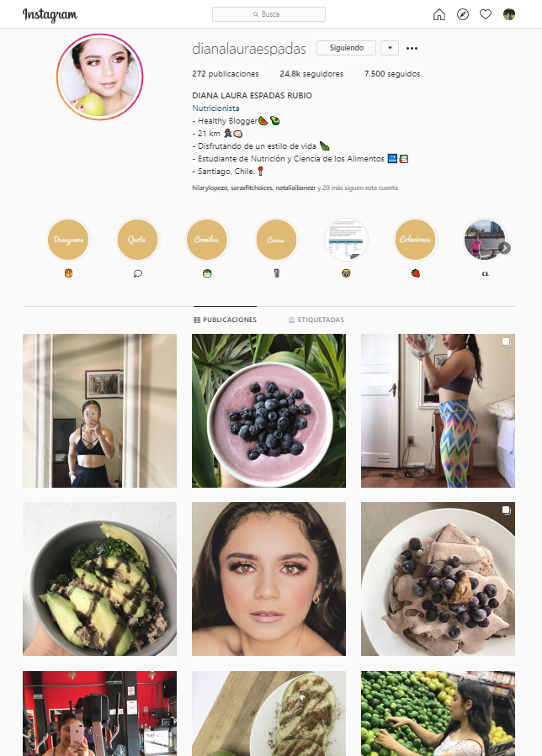Toggle the Siguiendo follow button

coord(346,48)
